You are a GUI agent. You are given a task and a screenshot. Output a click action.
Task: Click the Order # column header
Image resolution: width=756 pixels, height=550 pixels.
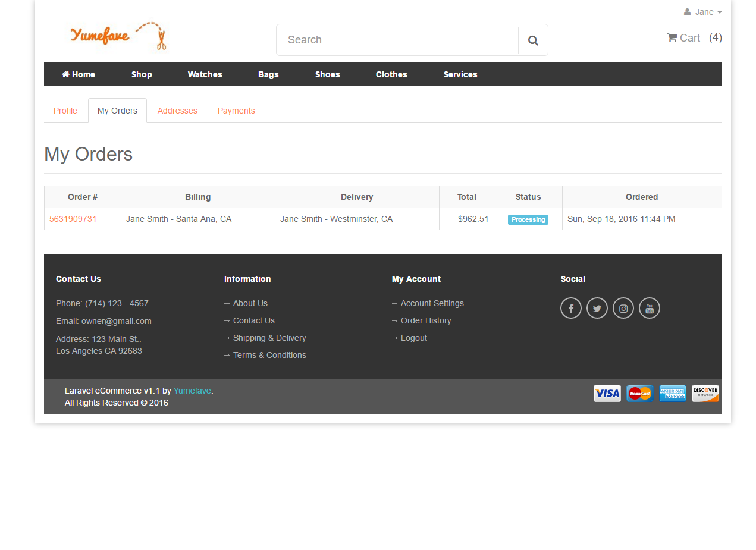click(x=83, y=197)
